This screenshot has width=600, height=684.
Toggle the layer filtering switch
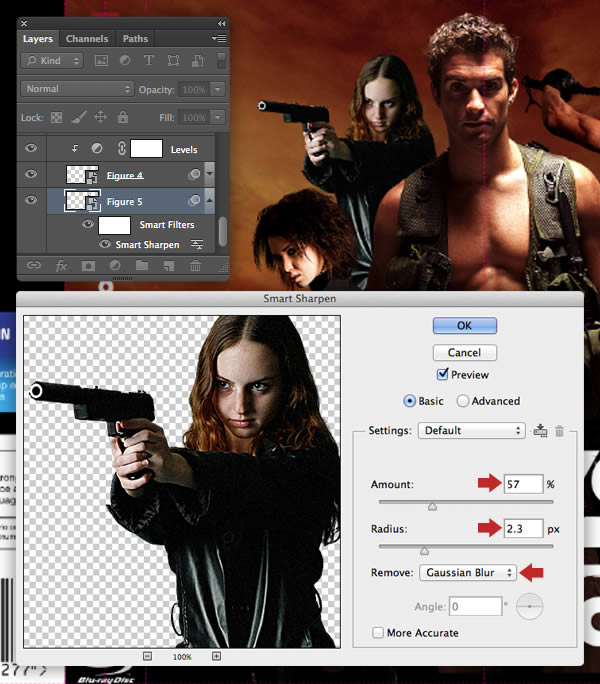pos(221,61)
